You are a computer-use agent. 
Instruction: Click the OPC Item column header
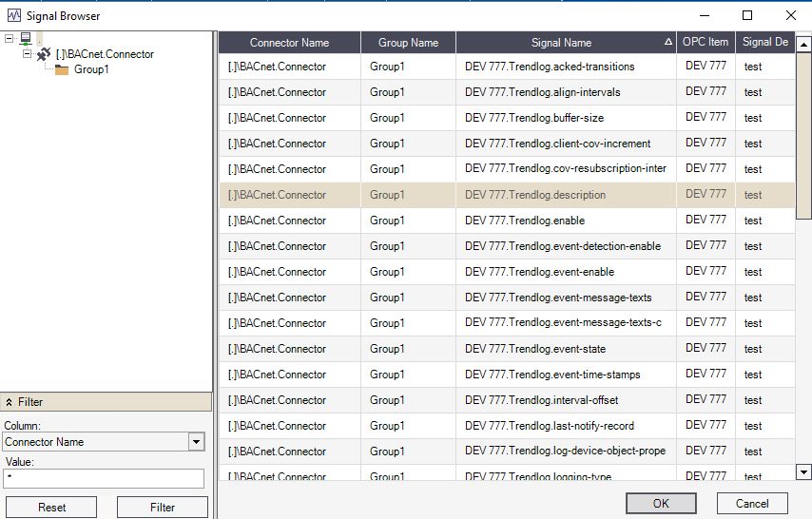[706, 43]
